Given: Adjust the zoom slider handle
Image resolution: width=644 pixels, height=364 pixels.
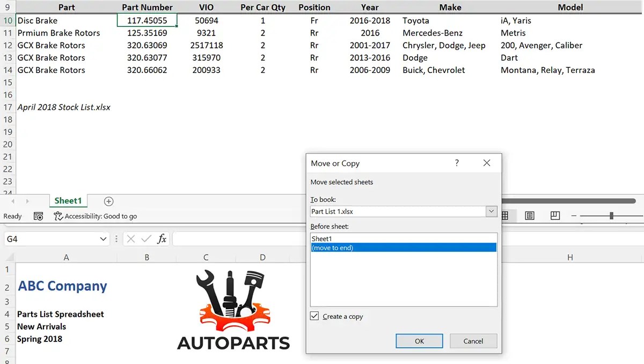Looking at the screenshot, I should point(612,215).
